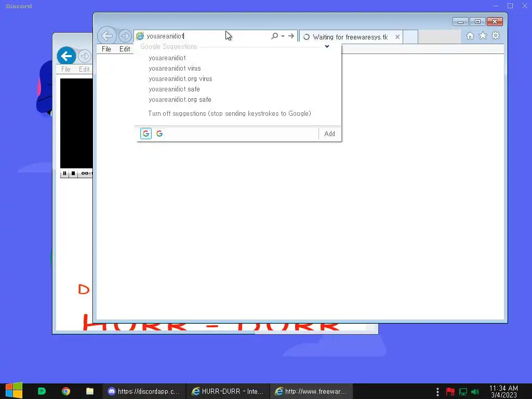This screenshot has height=399, width=532.
Task: Close the 'Waiting for freewaresys.tk' tab
Action: [x=397, y=37]
